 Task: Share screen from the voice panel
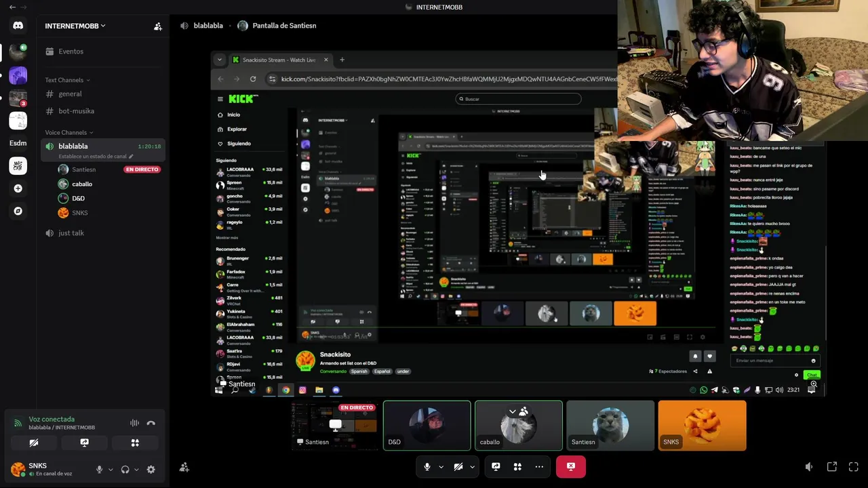coord(84,443)
